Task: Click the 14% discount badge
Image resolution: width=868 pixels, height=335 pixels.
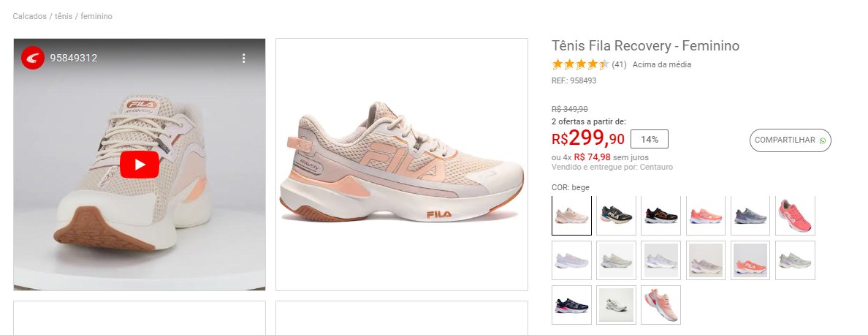Action: 650,139
